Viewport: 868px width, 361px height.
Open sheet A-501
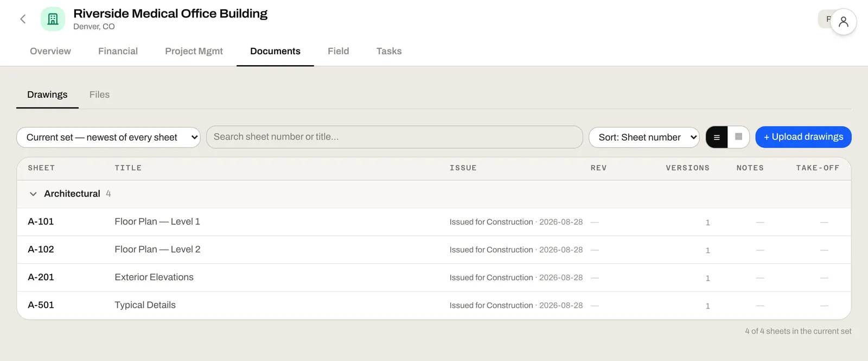41,305
